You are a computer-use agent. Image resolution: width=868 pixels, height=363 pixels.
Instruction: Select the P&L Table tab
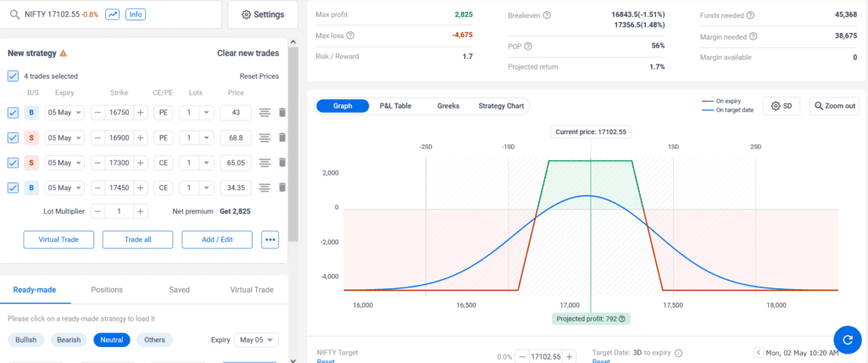tap(395, 106)
